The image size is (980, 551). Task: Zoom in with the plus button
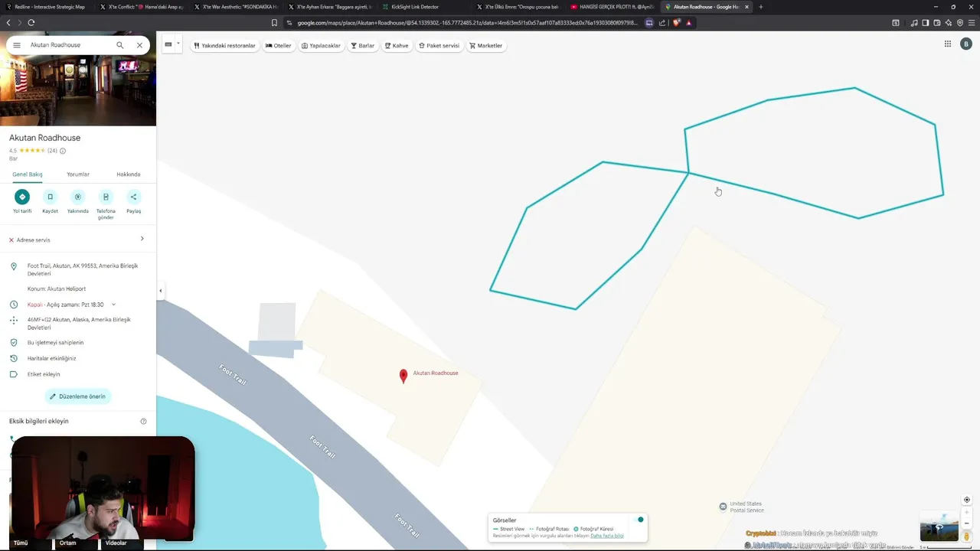967,514
